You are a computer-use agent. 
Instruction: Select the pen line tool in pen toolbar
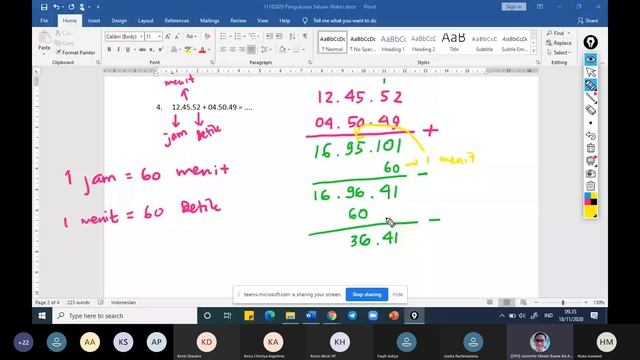tap(591, 98)
